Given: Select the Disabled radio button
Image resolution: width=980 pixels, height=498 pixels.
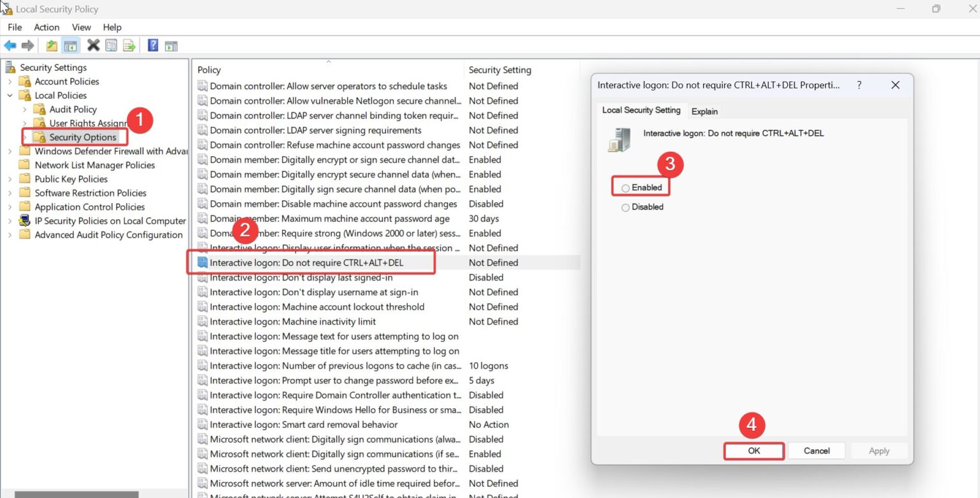Looking at the screenshot, I should tap(625, 207).
